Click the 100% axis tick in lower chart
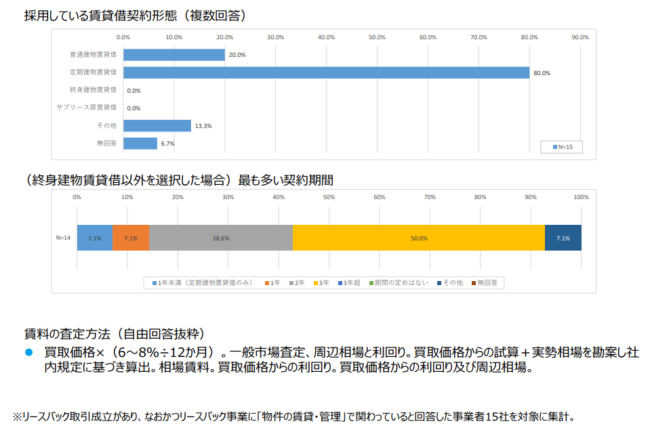The height and width of the screenshot is (426, 650). [581, 197]
